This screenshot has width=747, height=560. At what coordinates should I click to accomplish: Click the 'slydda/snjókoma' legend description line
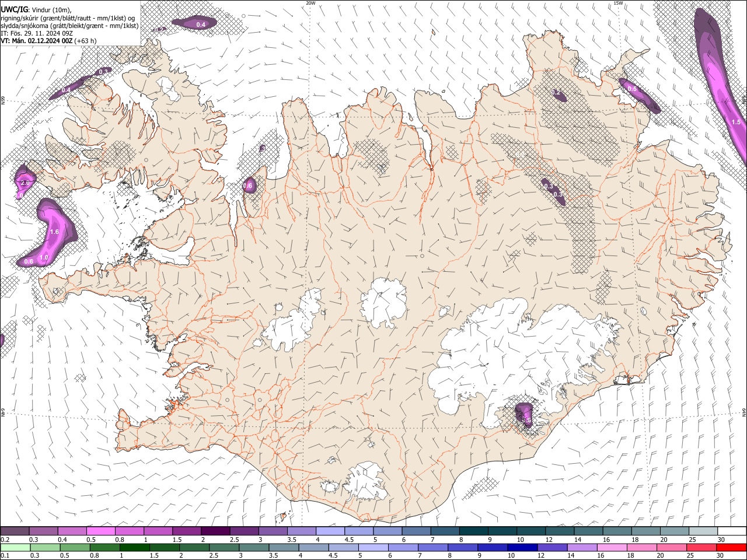(69, 26)
